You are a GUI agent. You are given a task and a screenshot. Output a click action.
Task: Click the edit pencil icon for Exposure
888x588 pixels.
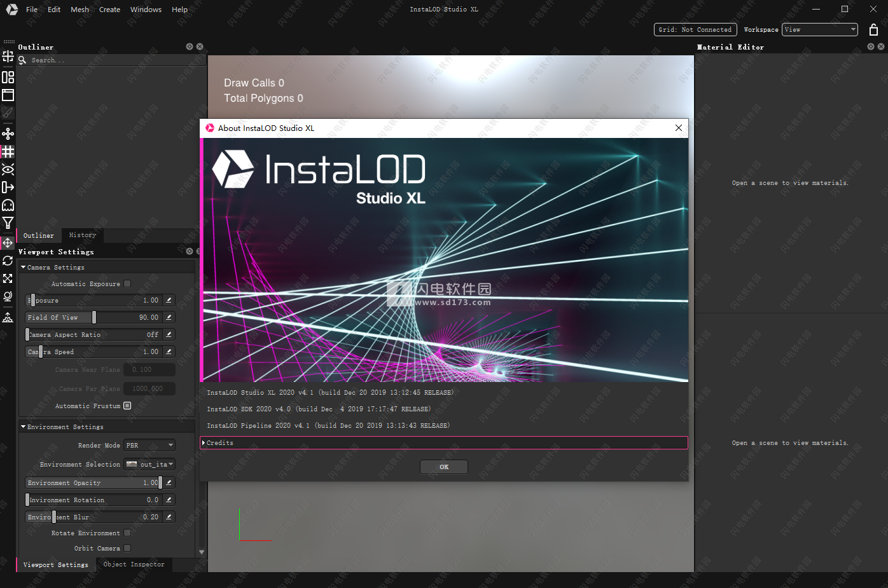click(169, 300)
